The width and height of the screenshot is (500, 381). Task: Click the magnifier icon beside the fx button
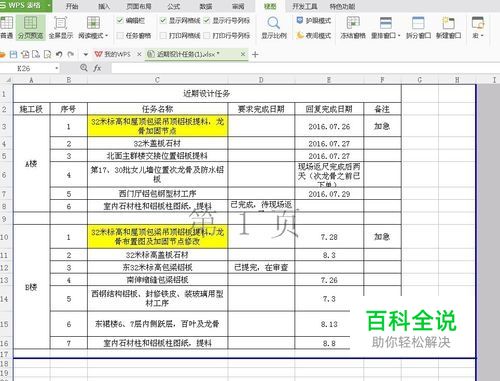click(x=84, y=68)
